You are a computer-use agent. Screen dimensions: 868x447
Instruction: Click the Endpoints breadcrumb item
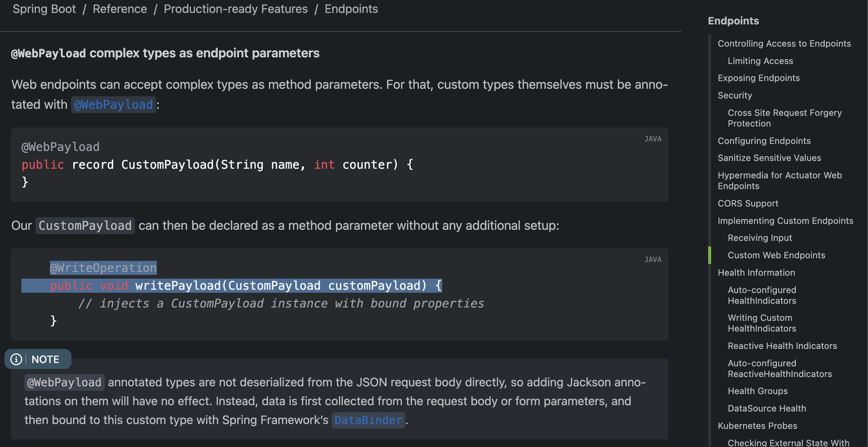[351, 9]
